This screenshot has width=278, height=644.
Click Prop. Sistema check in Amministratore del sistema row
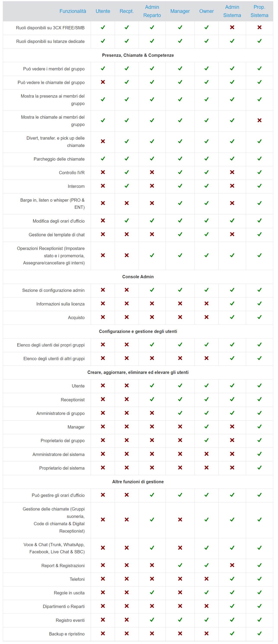[x=259, y=454]
